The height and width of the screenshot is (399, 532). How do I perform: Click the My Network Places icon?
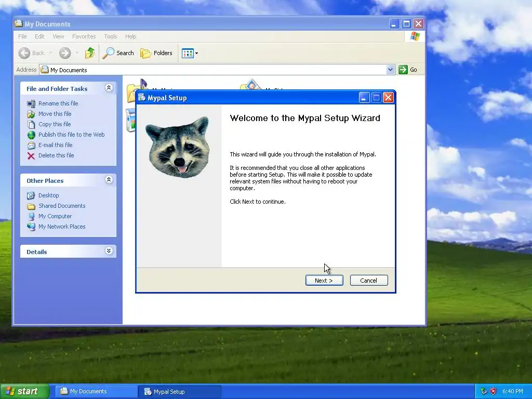(x=31, y=227)
